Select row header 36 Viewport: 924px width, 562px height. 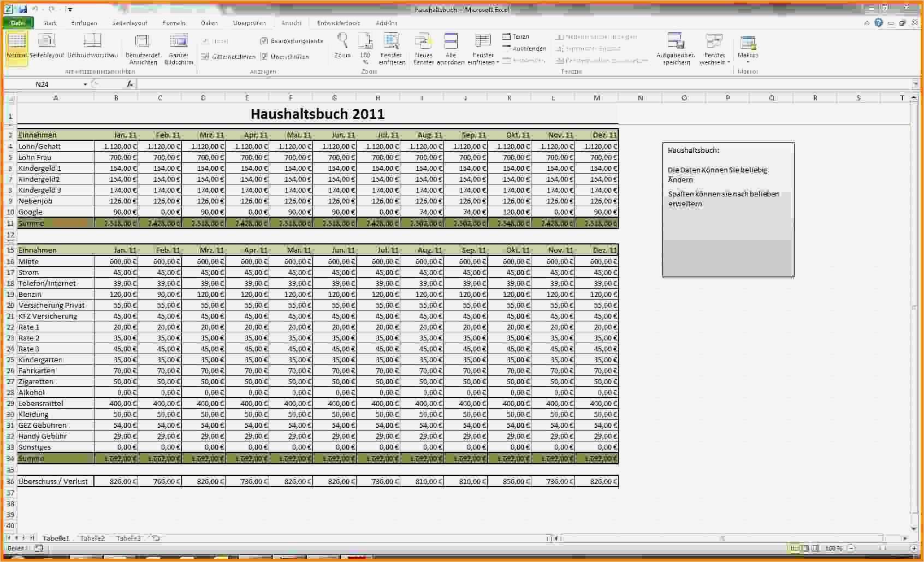click(x=10, y=481)
